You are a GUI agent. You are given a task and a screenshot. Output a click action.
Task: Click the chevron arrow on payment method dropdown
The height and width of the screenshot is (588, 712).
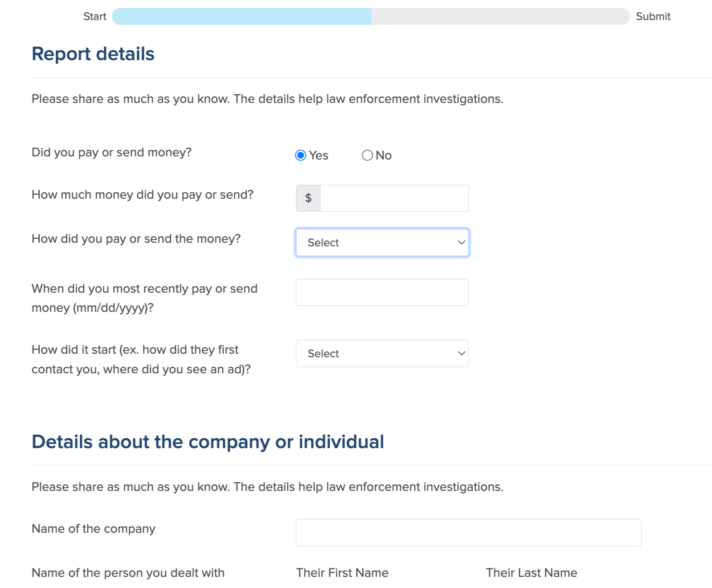point(462,243)
